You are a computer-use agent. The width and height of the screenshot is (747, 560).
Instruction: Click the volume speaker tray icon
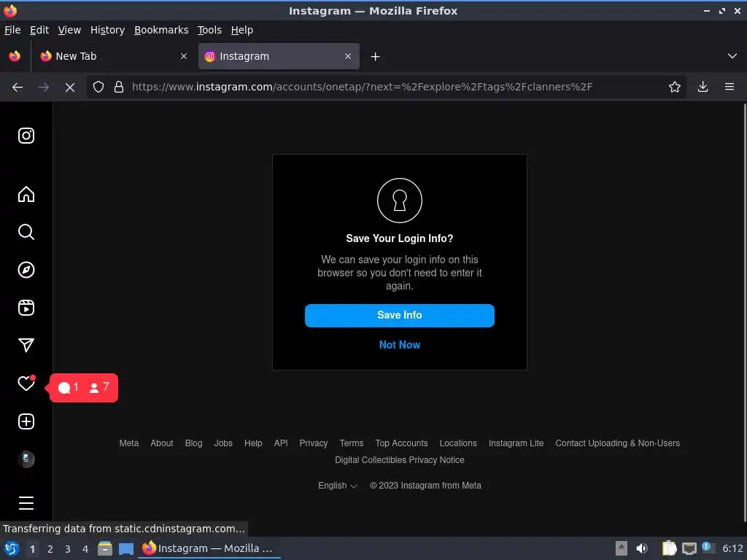642,548
